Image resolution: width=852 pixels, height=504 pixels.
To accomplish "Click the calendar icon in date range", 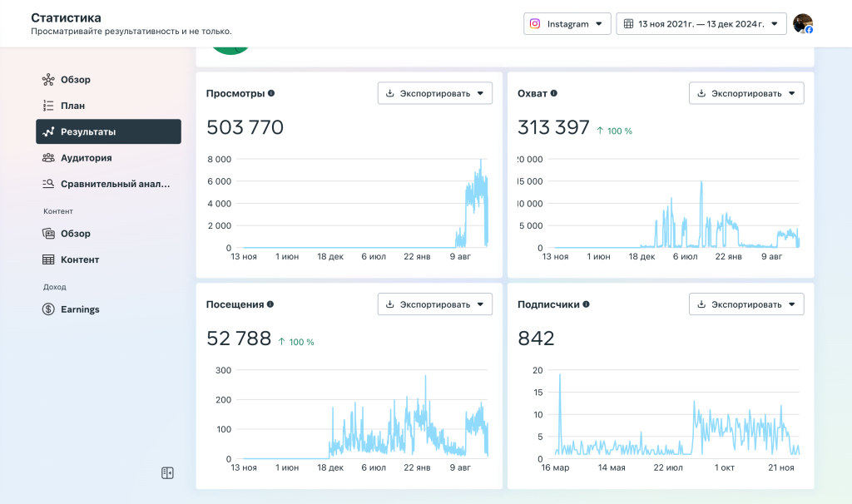I will point(628,24).
